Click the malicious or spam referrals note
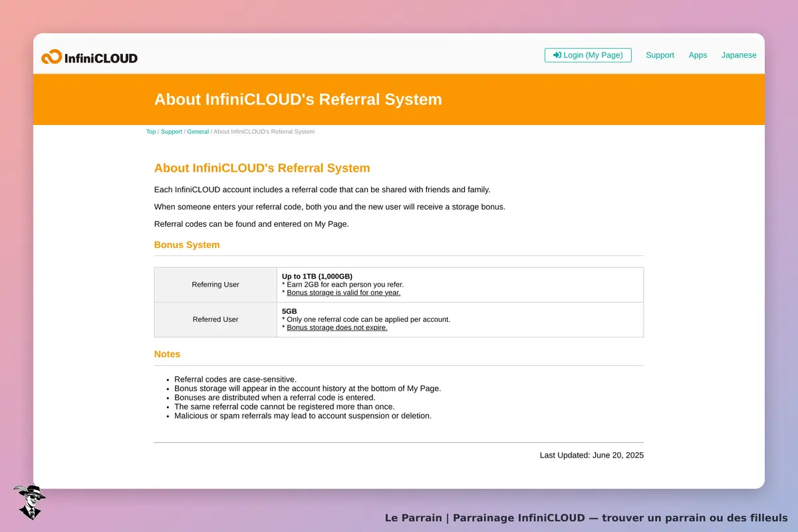This screenshot has height=532, width=798. [x=303, y=416]
